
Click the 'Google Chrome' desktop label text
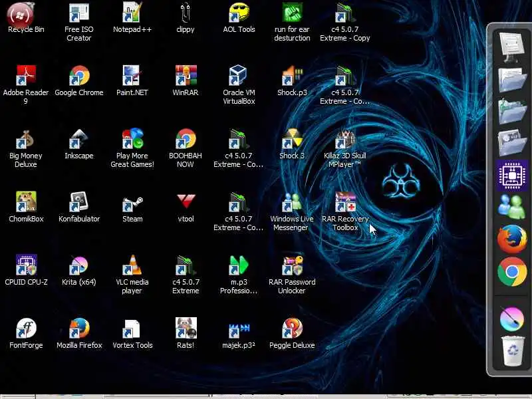[x=79, y=92]
